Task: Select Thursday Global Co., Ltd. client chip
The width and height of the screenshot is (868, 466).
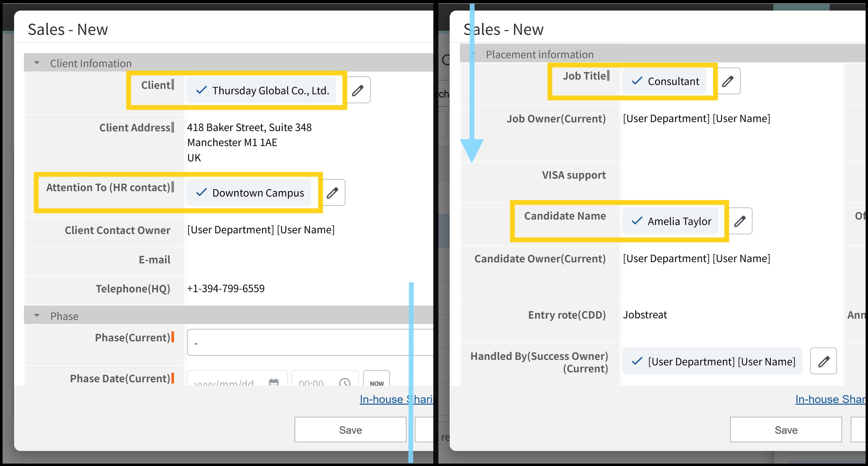Action: (x=262, y=90)
